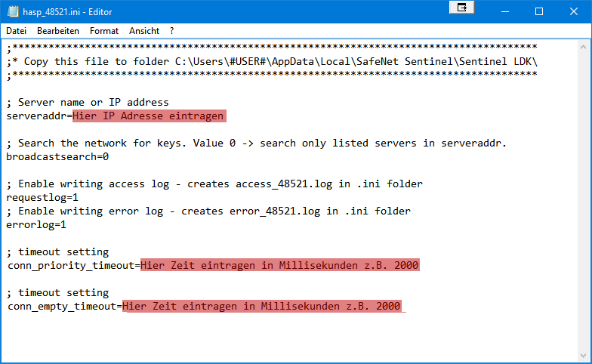
Task: Click the highlighted text 'Hier IP Adresse eintragen'
Action: (x=150, y=116)
